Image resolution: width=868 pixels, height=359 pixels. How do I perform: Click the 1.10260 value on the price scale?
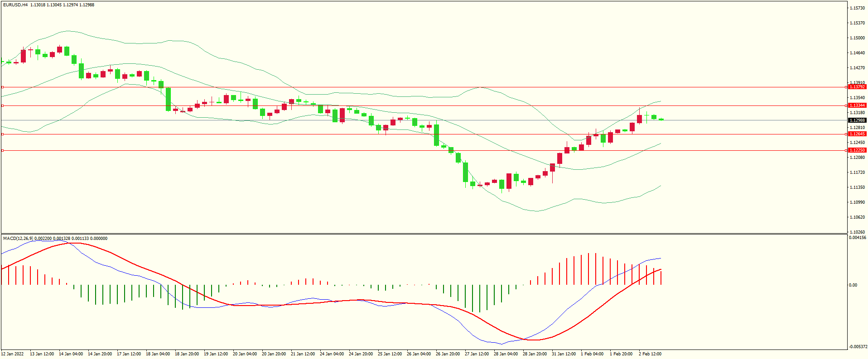click(x=857, y=232)
